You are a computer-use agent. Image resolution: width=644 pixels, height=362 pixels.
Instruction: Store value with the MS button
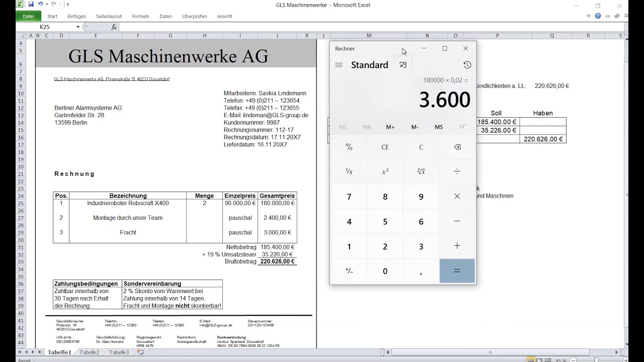[x=439, y=127]
